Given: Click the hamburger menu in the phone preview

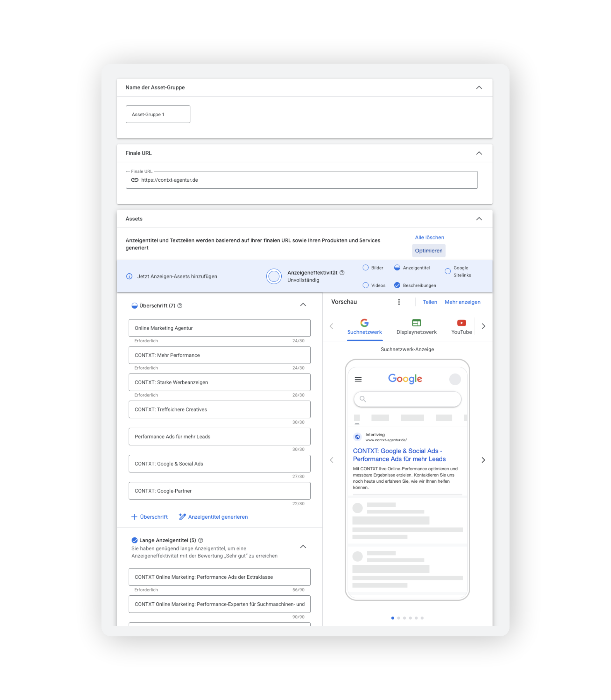Looking at the screenshot, I should click(x=358, y=380).
